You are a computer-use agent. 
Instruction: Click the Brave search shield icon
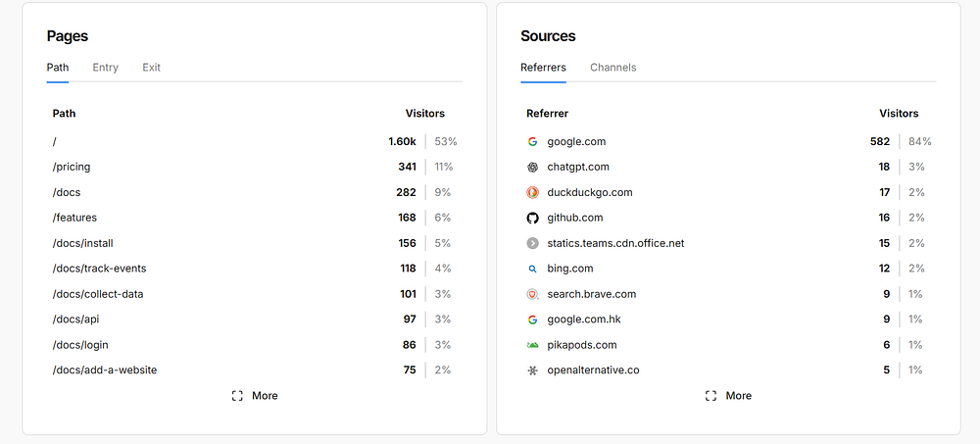(x=533, y=294)
